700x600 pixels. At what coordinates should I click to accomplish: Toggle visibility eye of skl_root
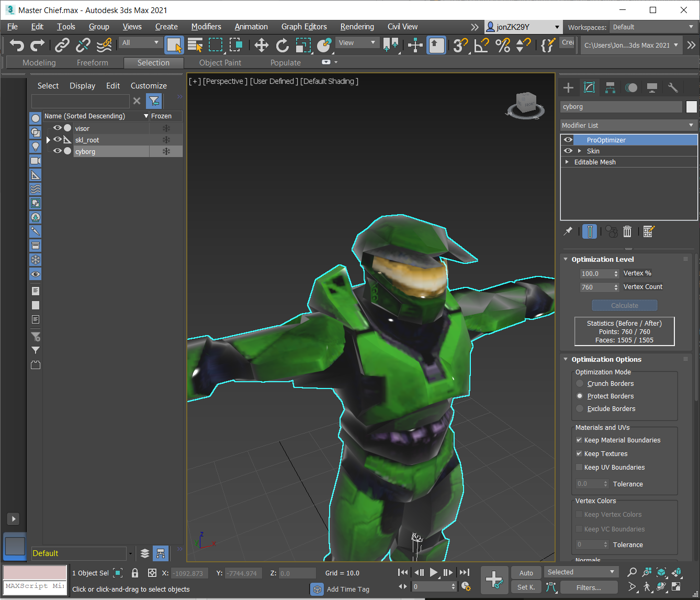(58, 139)
